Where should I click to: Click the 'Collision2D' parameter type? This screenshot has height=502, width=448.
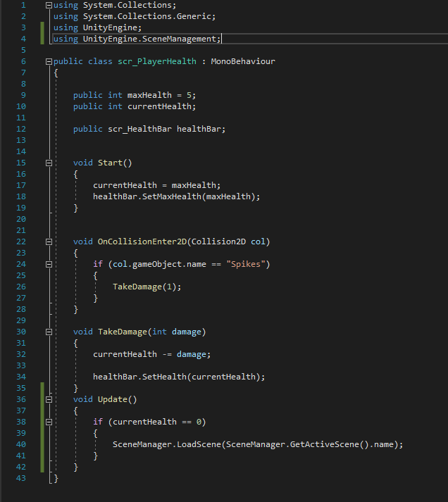[x=218, y=241]
